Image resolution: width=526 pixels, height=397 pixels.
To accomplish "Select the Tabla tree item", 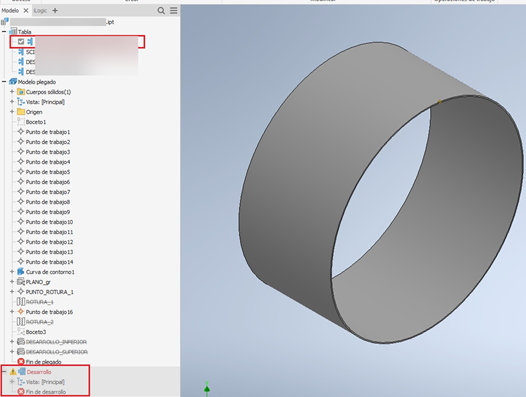I will [x=24, y=32].
